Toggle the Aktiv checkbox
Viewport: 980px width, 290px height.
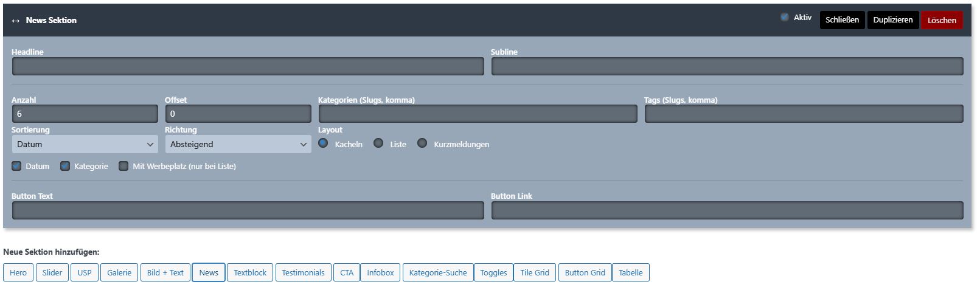click(785, 18)
